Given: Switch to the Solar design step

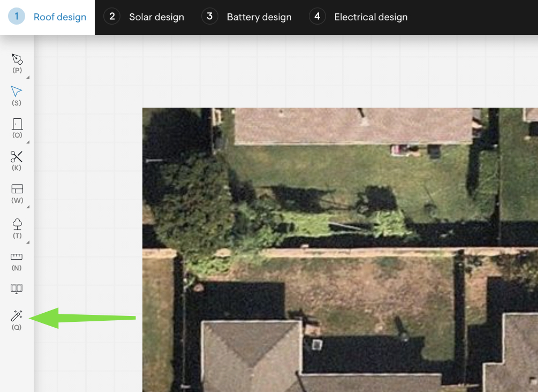Looking at the screenshot, I should click(156, 17).
